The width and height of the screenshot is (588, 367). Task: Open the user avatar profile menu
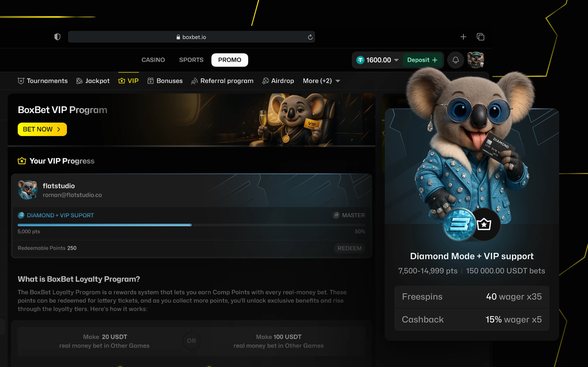pyautogui.click(x=476, y=60)
